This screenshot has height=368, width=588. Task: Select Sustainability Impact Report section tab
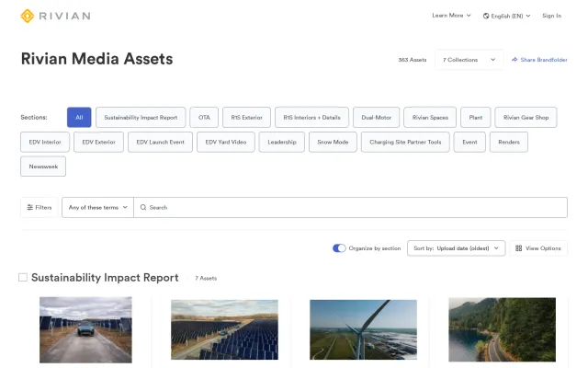141,117
